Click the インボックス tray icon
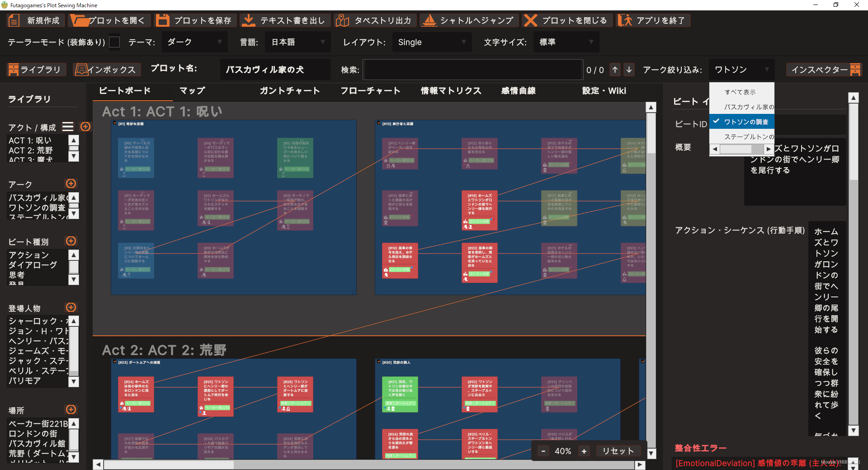This screenshot has height=470, width=868. pyautogui.click(x=81, y=70)
